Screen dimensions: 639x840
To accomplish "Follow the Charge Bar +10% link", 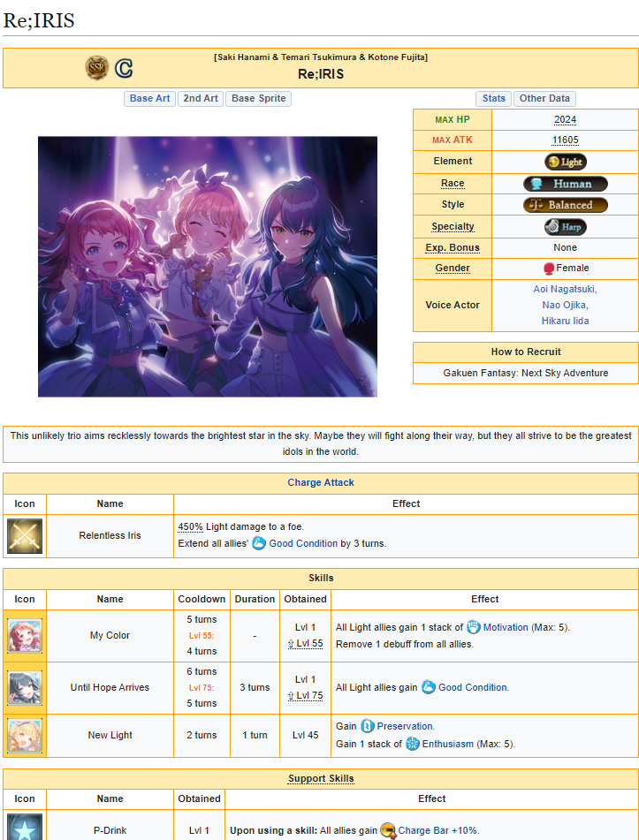I will click(x=437, y=831).
